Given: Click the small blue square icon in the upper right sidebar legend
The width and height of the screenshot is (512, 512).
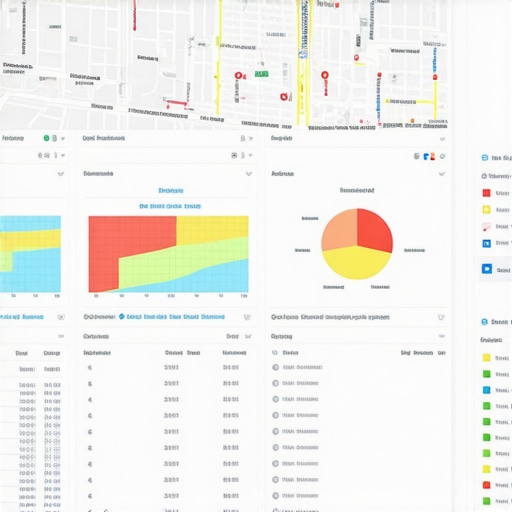Looking at the screenshot, I should (x=487, y=243).
